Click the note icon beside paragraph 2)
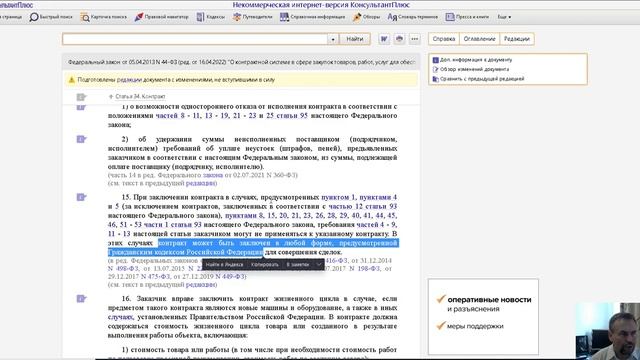Image resolution: width=640 pixels, height=360 pixels. pyautogui.click(x=81, y=139)
